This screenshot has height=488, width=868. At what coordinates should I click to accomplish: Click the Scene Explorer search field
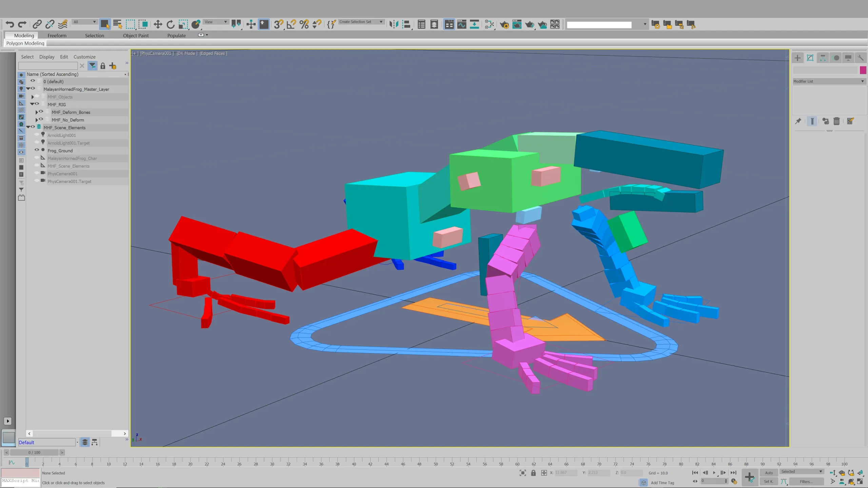tap(48, 66)
